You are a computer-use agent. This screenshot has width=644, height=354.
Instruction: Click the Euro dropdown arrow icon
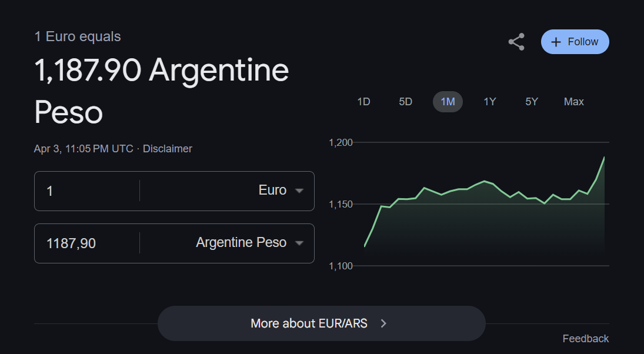pyautogui.click(x=299, y=191)
